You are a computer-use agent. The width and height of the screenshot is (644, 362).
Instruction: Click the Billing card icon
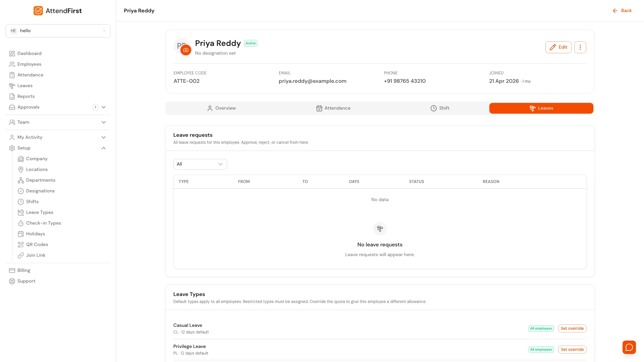(12, 270)
